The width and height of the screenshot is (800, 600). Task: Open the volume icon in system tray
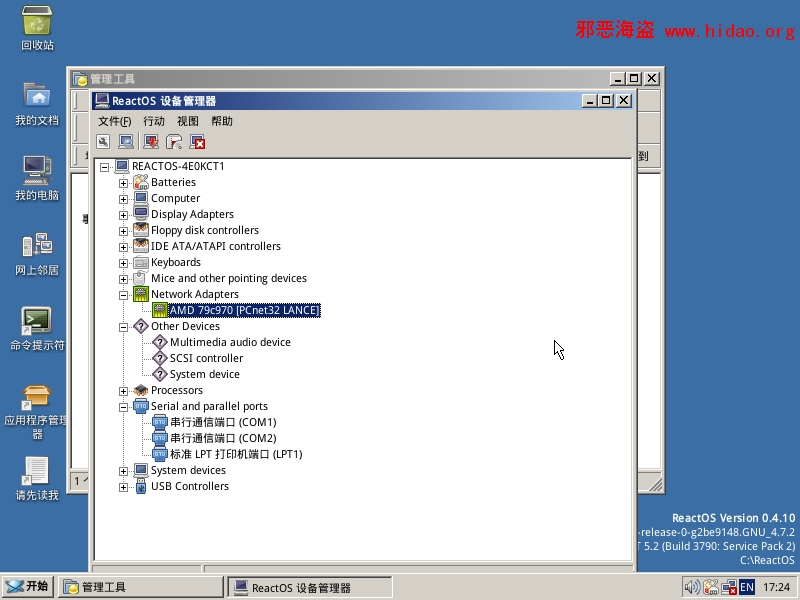[x=692, y=587]
